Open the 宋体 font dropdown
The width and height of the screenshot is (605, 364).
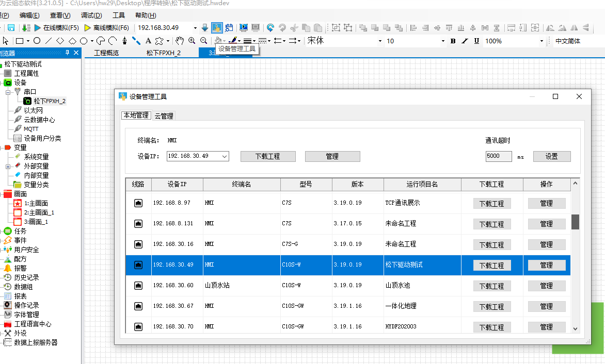click(x=379, y=41)
